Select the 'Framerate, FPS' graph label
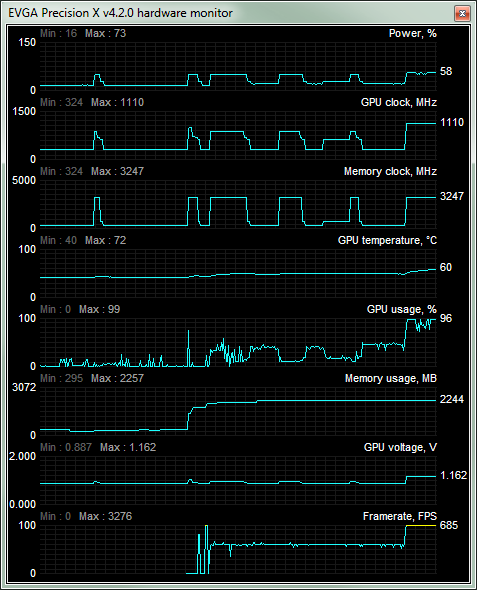This screenshot has width=477, height=590. (400, 516)
